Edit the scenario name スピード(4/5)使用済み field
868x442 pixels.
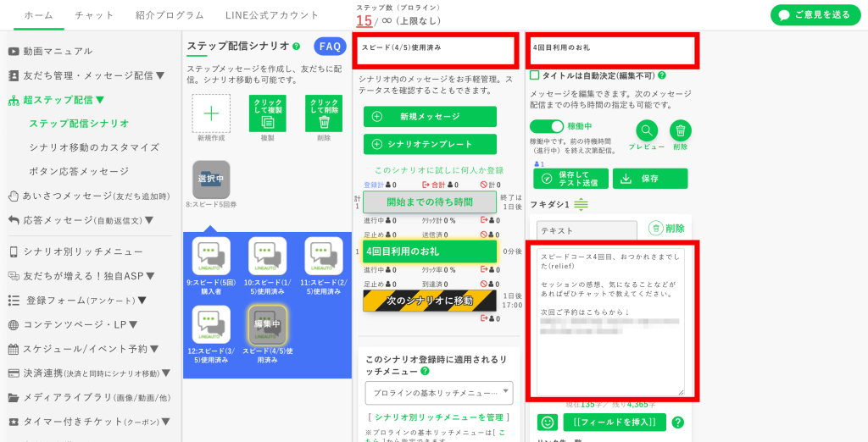(x=437, y=50)
